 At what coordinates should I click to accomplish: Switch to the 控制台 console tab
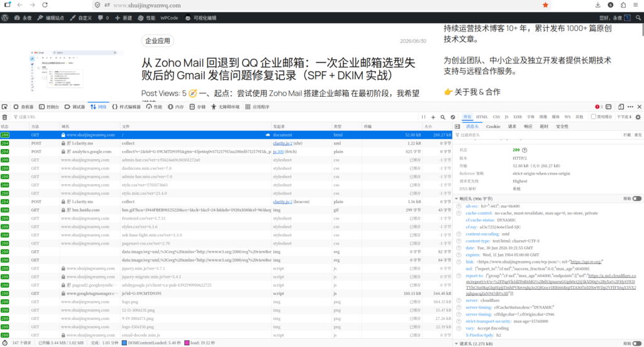tap(49, 107)
